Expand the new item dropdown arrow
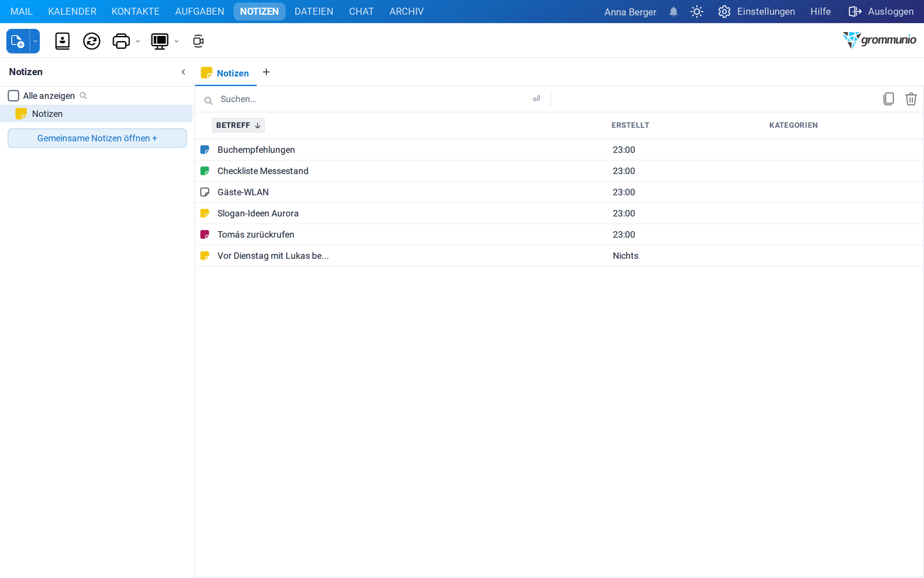This screenshot has width=924, height=578. 35,41
